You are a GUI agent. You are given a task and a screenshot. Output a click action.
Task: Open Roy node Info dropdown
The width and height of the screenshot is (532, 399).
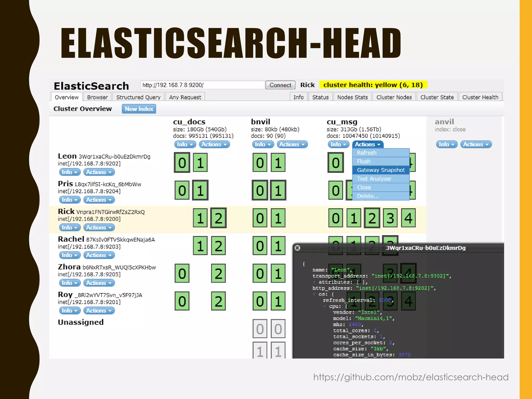click(x=70, y=311)
